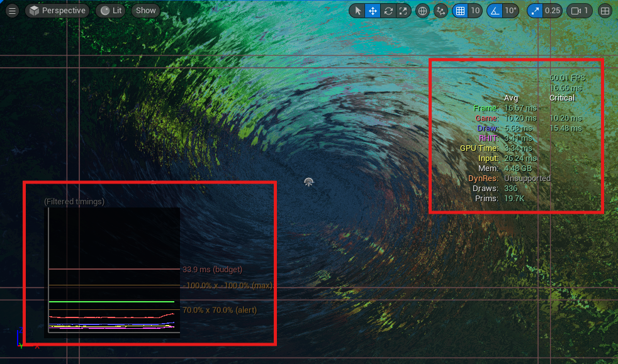
Task: Switch to the Rotate tool
Action: 388,11
